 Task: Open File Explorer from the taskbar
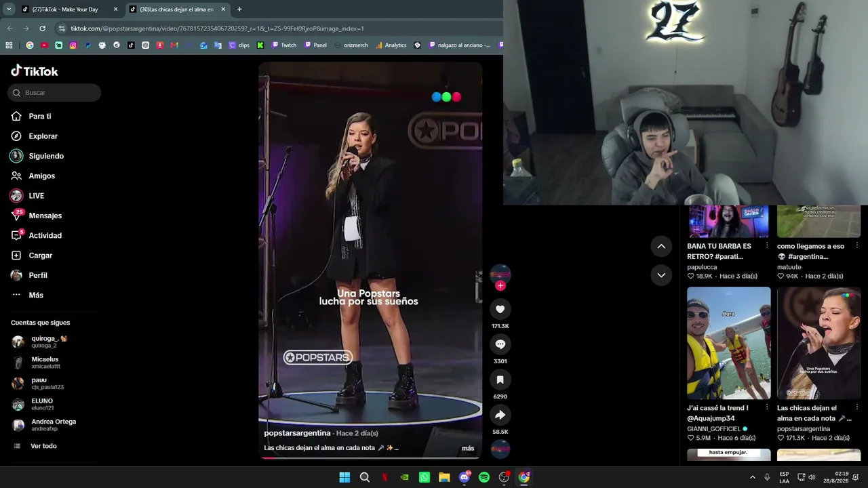coord(444,477)
